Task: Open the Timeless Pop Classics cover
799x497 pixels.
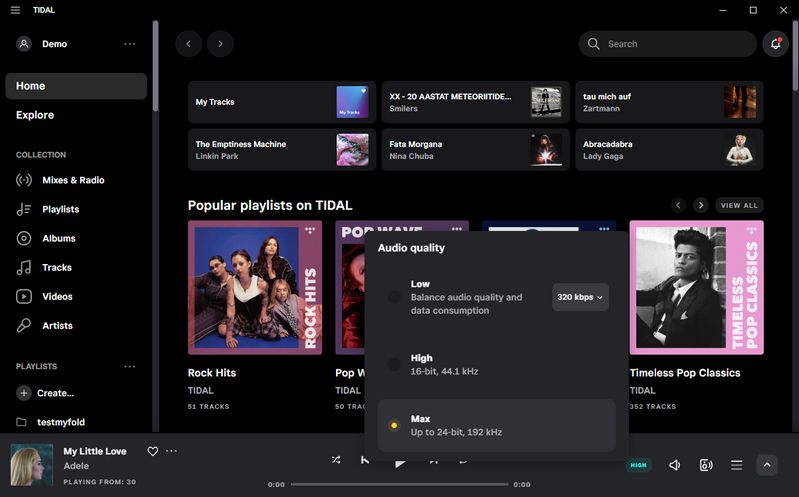Action: tap(697, 287)
